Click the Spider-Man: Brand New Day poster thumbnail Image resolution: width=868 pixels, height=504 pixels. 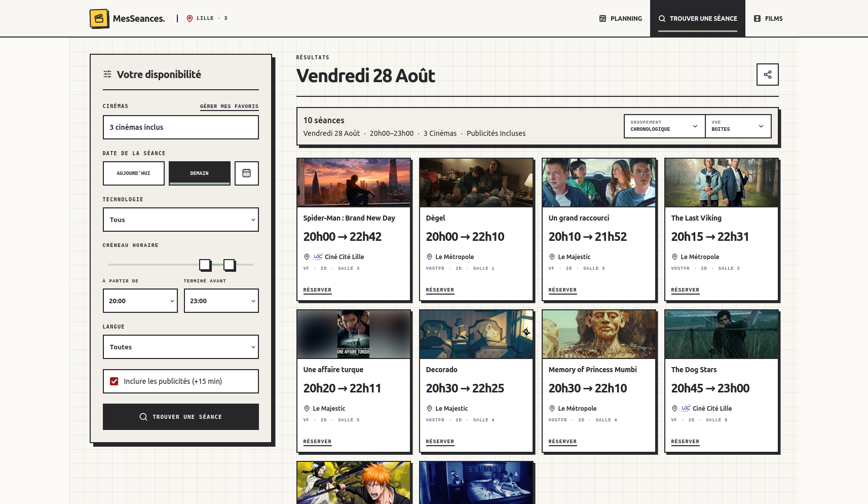[354, 183]
